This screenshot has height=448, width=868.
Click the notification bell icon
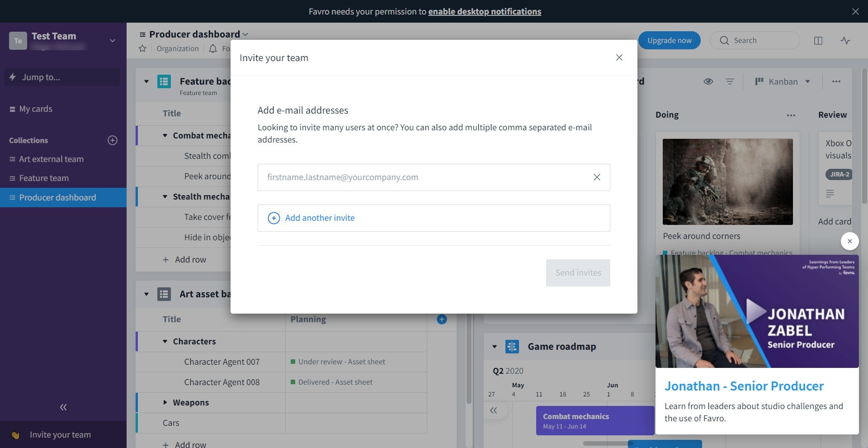pos(213,48)
